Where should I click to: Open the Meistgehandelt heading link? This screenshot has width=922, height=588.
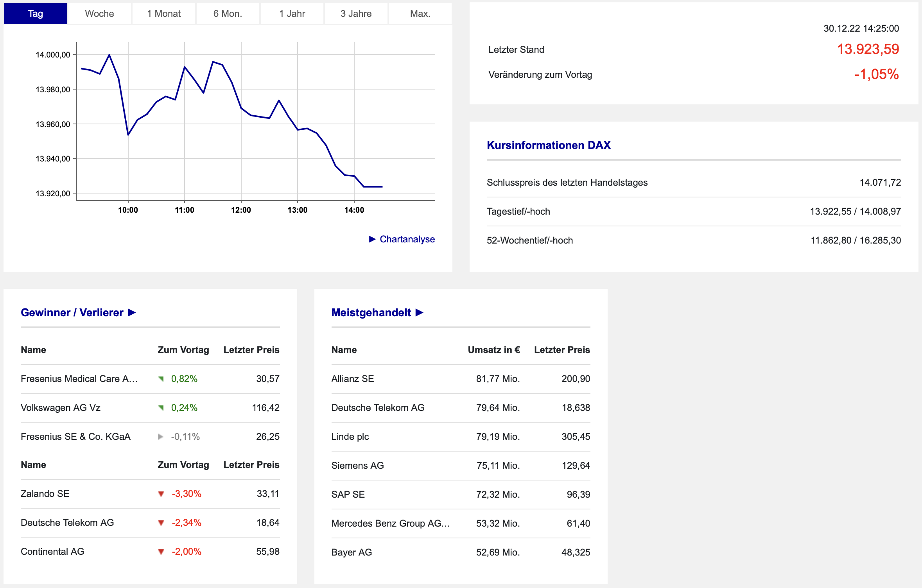pos(371,313)
